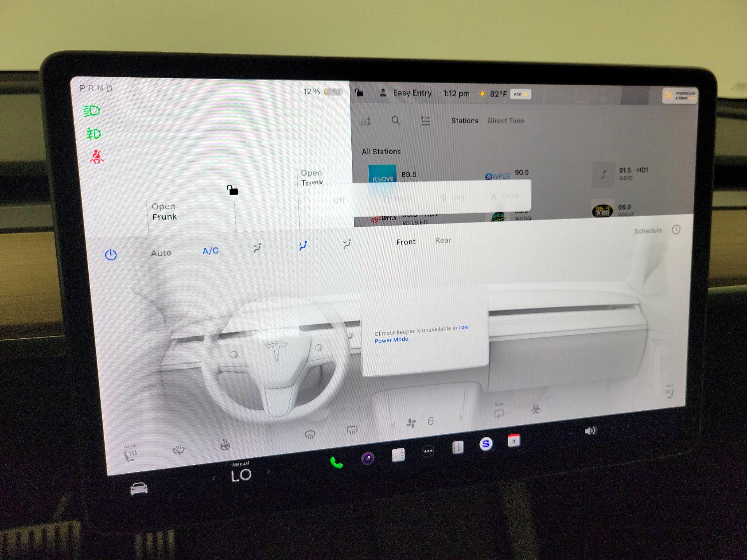Toggle Bioweapon Defense Mode icon
The width and height of the screenshot is (747, 560).
coord(536,409)
